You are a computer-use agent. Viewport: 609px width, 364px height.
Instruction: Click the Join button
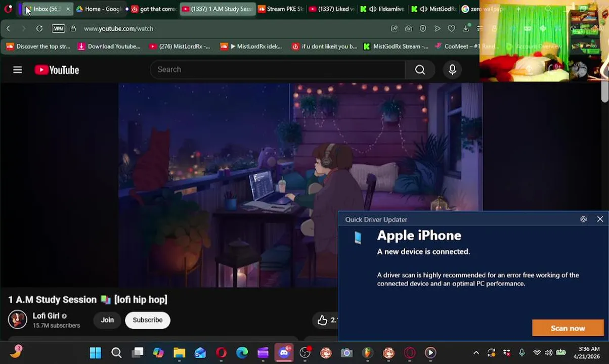click(107, 320)
